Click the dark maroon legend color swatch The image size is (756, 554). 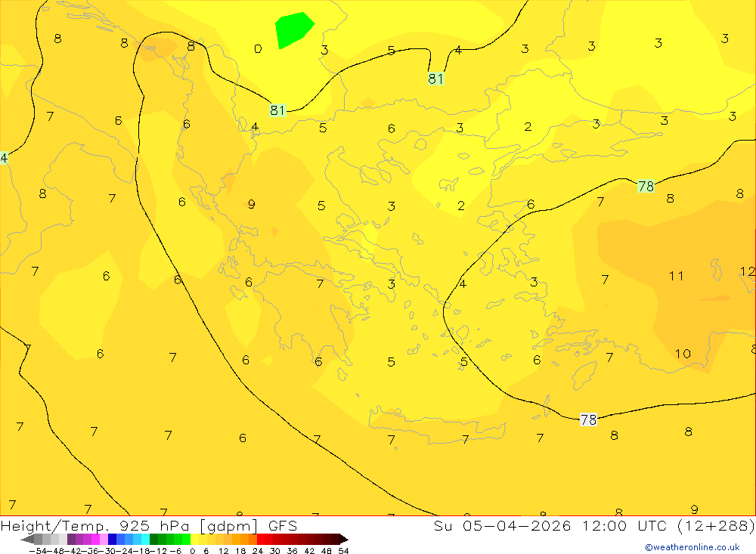[335, 539]
